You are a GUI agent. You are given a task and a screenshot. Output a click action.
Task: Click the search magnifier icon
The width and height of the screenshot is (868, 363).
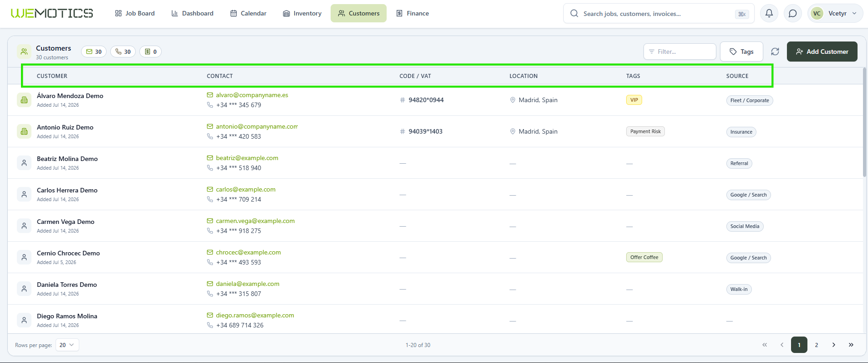pyautogui.click(x=574, y=13)
